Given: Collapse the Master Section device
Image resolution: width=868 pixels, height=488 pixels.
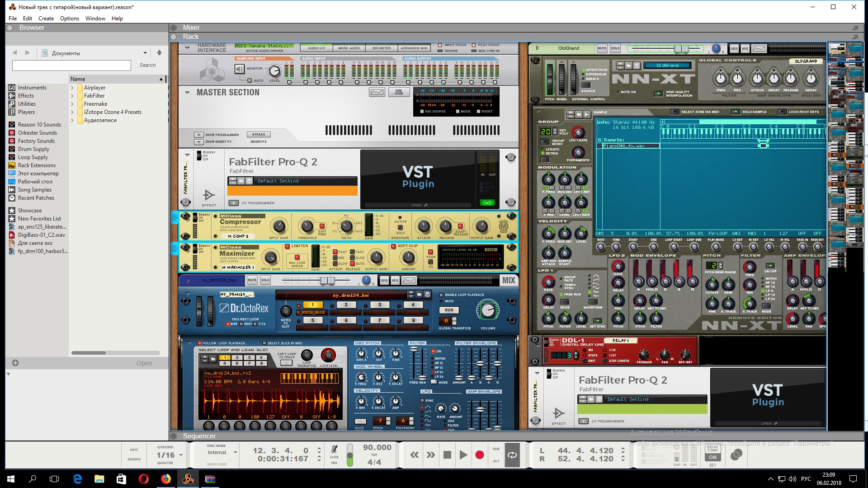Looking at the screenshot, I should [187, 93].
